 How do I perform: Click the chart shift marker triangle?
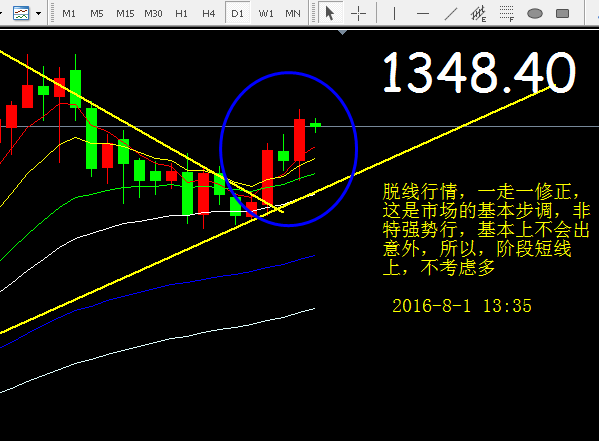(x=343, y=33)
